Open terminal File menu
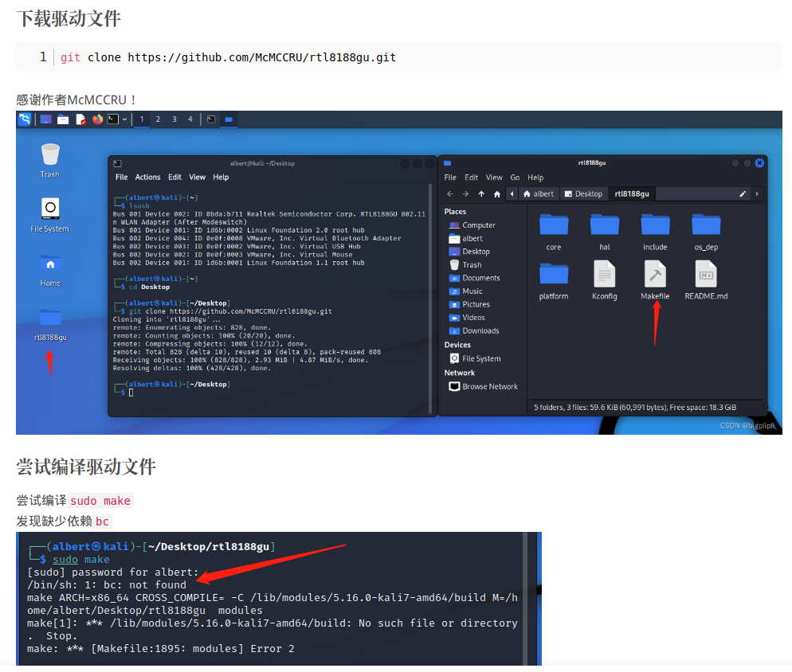The height and width of the screenshot is (672, 792). 121,178
